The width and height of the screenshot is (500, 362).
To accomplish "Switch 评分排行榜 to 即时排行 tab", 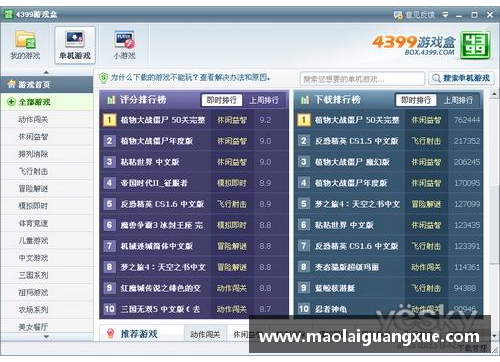I will 222,100.
